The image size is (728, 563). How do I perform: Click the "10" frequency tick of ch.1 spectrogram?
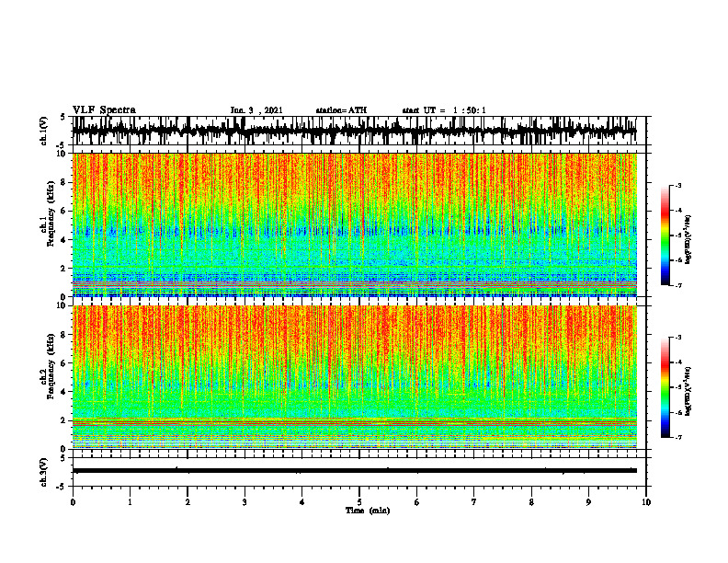62,154
